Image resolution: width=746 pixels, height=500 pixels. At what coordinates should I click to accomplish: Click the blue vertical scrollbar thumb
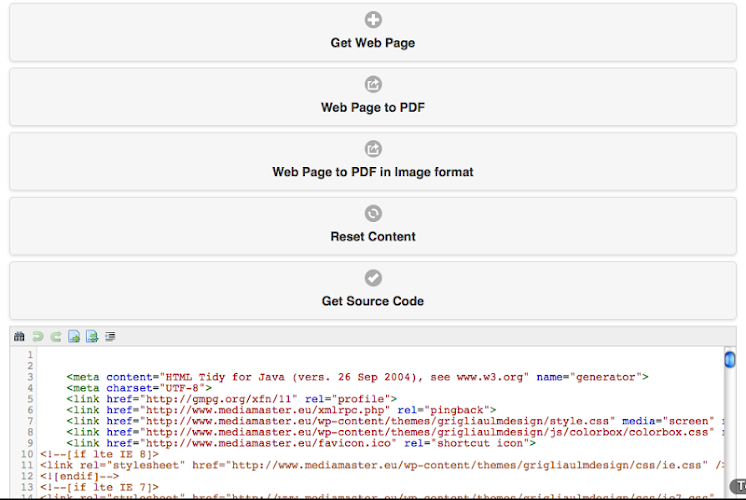tap(729, 360)
